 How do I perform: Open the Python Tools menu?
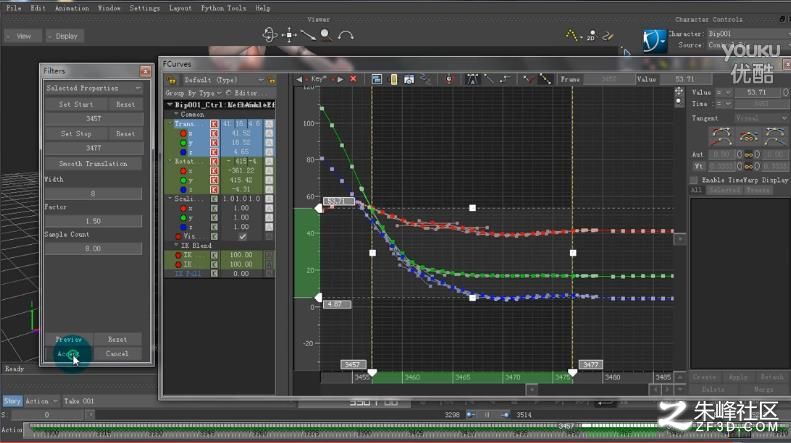(223, 8)
